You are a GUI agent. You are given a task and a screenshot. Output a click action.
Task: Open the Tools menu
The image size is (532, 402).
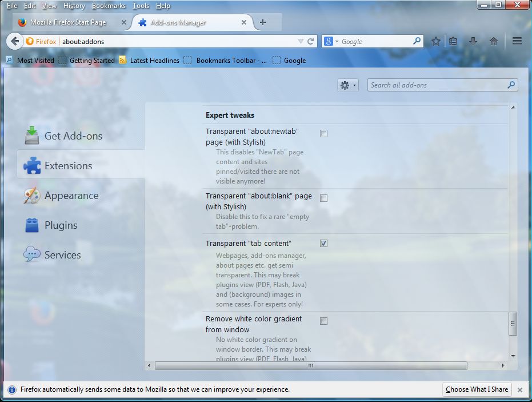click(x=141, y=6)
